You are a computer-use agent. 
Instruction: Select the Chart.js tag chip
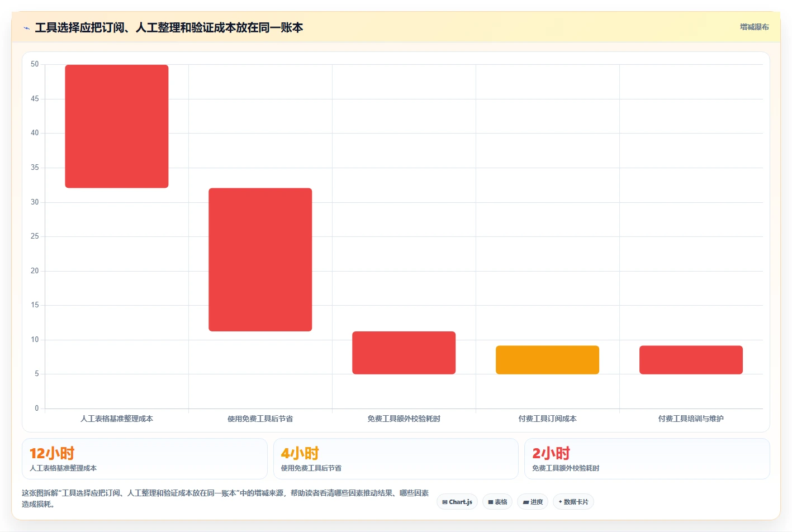click(457, 502)
